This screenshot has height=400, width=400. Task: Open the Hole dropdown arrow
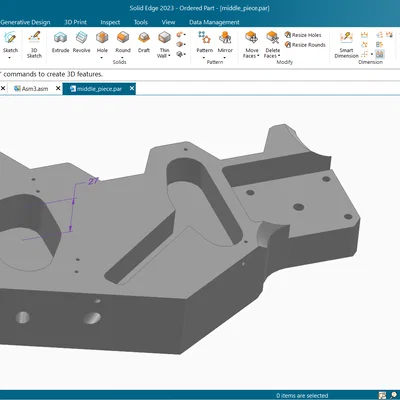tap(102, 57)
